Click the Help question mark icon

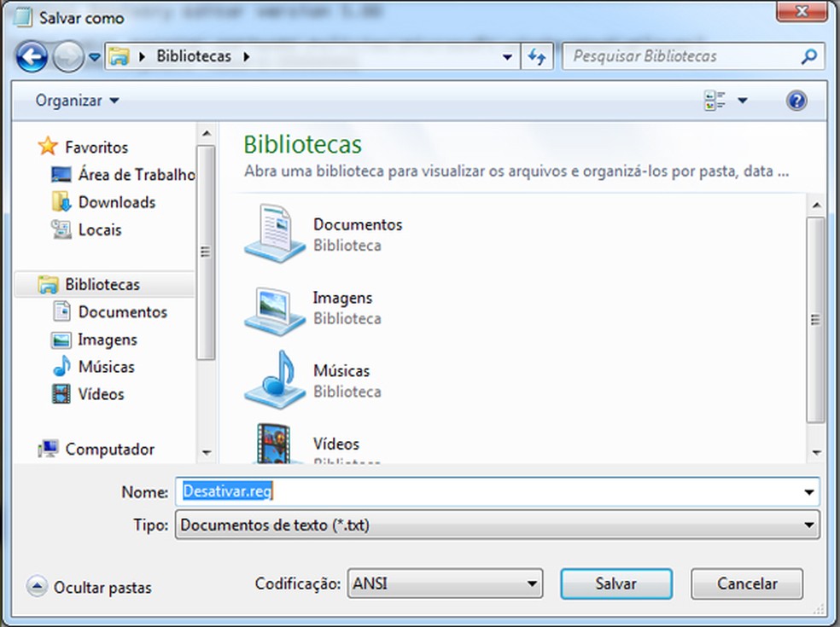coord(796,100)
